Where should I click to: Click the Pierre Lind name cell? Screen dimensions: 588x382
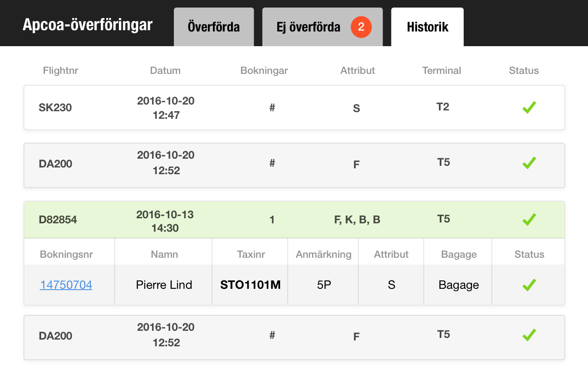point(164,285)
